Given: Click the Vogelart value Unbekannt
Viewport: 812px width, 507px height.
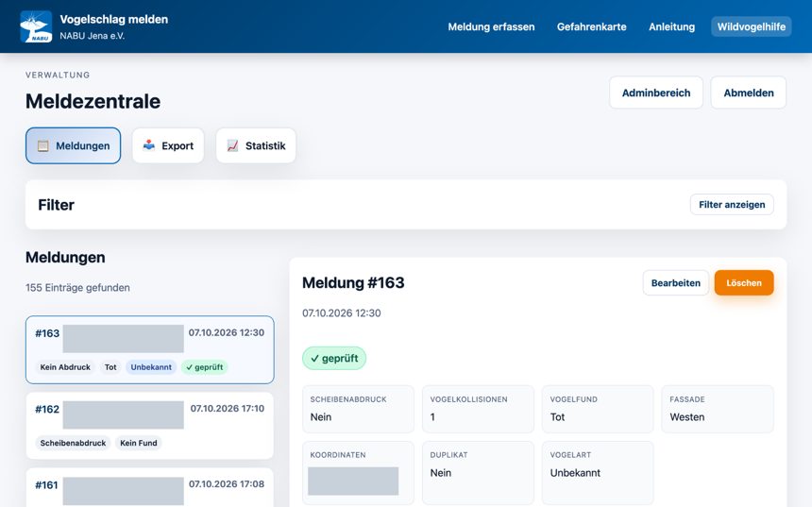Looking at the screenshot, I should click(x=575, y=473).
